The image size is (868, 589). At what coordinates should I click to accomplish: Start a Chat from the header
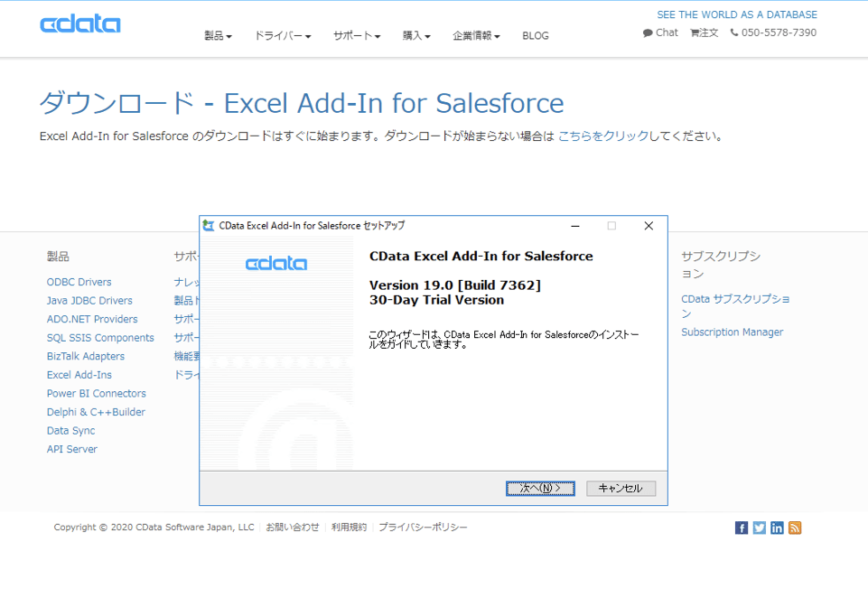coord(660,33)
